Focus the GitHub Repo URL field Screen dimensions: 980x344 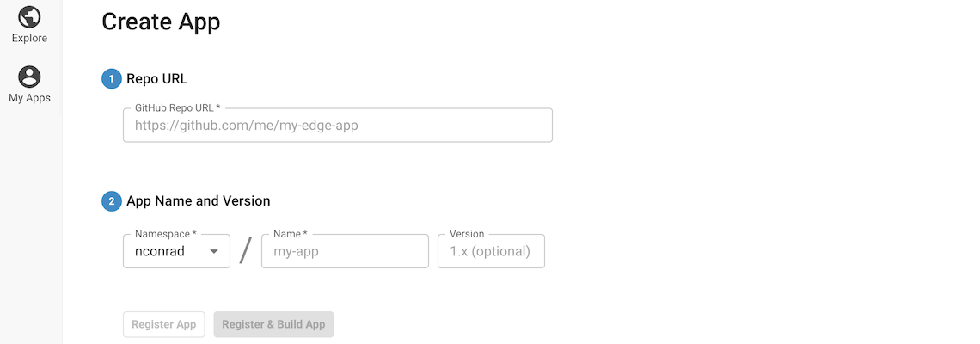(337, 126)
